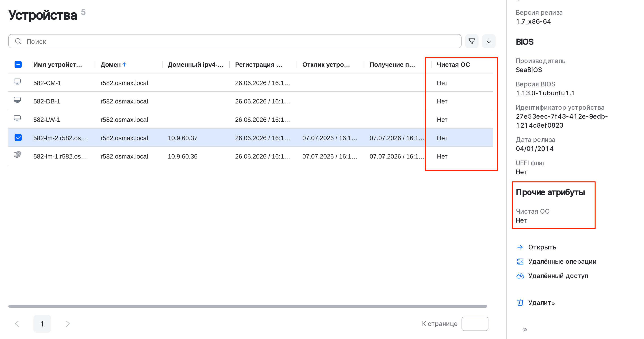Click the Прочие атрибуты section heading
Image resolution: width=644 pixels, height=339 pixels.
550,192
